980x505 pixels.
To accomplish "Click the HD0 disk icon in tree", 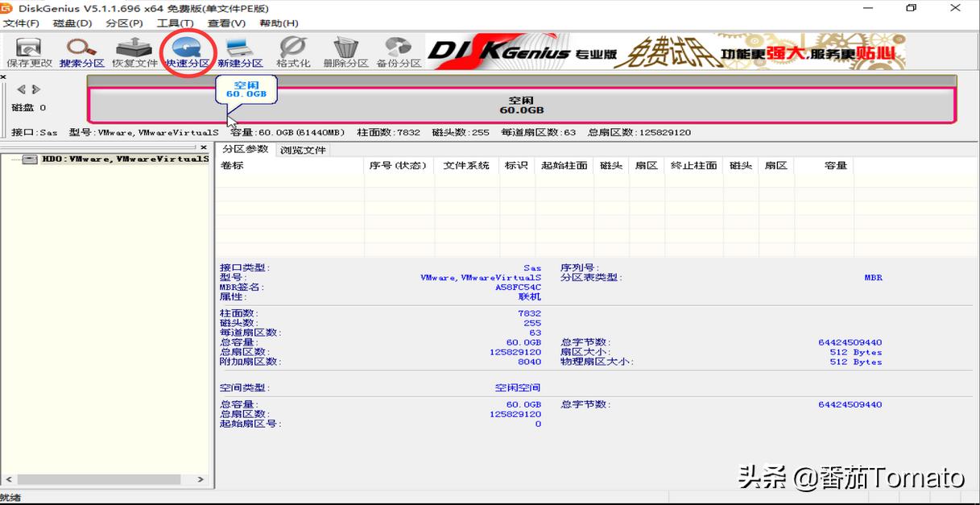I will coord(30,159).
